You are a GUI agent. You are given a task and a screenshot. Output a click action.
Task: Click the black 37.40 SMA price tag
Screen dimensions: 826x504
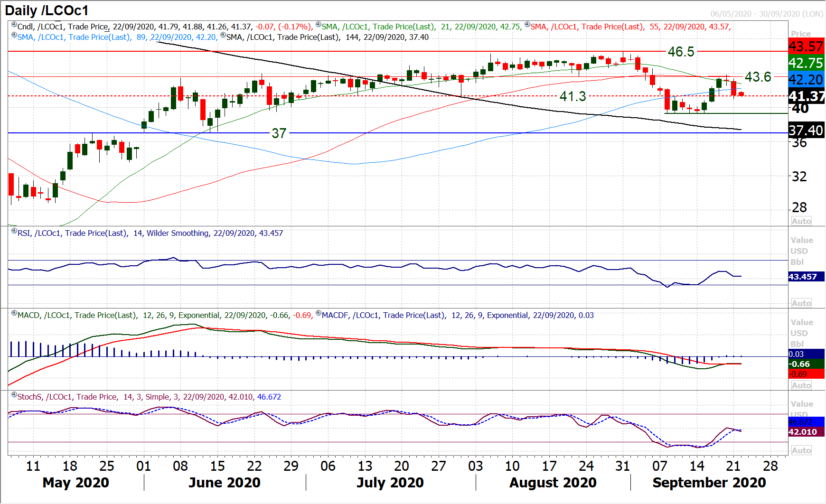click(807, 130)
